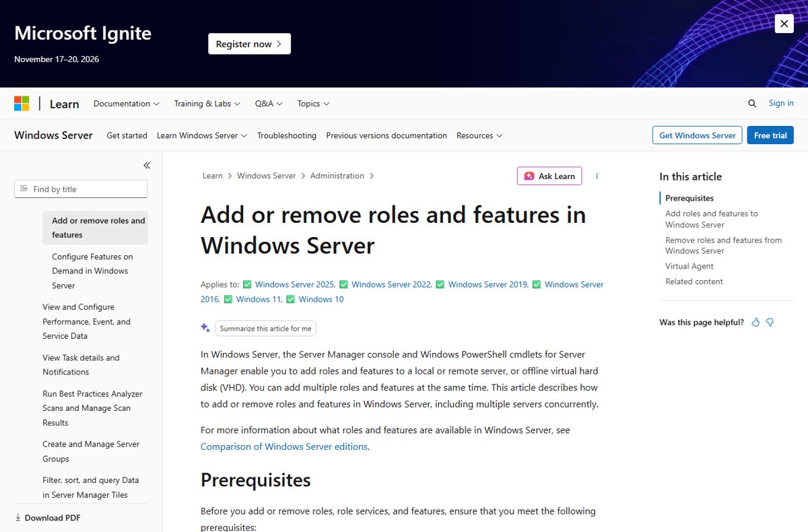Click the Windows Server breadcrumb
Viewport: 808px width, 532px height.
click(267, 176)
